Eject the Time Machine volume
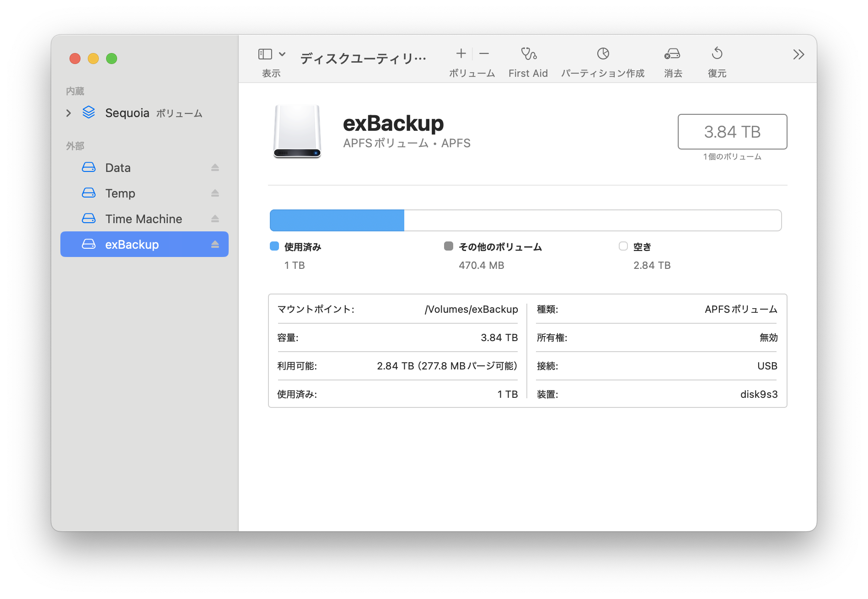The image size is (868, 599). [215, 219]
